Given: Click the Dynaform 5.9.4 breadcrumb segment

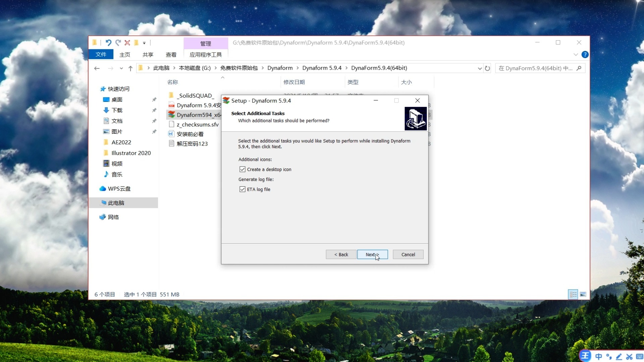Looking at the screenshot, I should [x=322, y=68].
